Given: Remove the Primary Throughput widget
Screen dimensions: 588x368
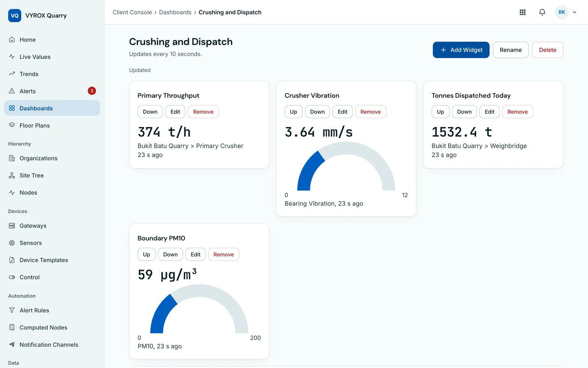Looking at the screenshot, I should (203, 112).
